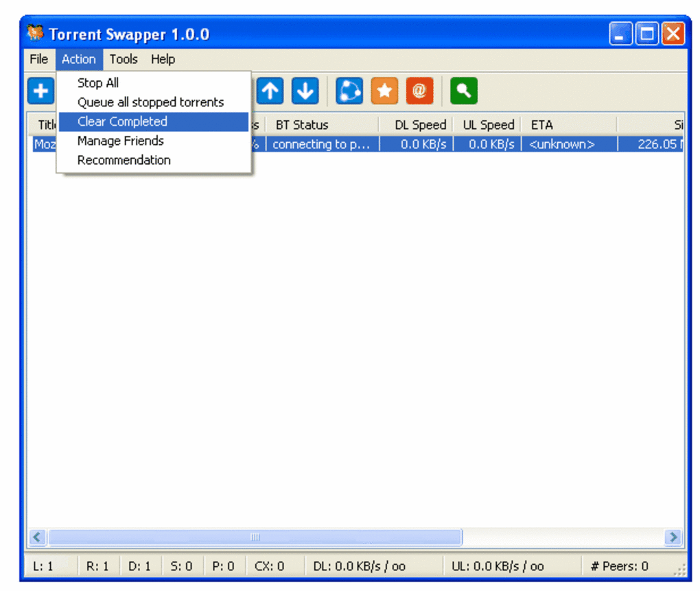Image resolution: width=700 pixels, height=591 pixels.
Task: Sort by UL Speed column header
Action: click(x=487, y=125)
